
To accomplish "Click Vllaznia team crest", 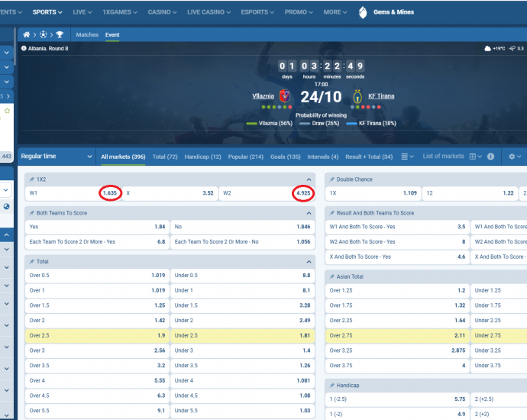I will 285,96.
